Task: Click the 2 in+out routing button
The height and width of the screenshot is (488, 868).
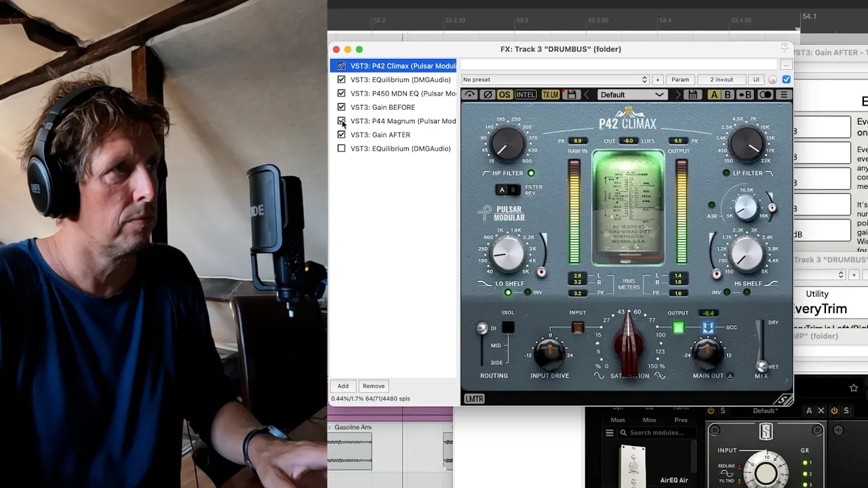Action: (x=721, y=79)
